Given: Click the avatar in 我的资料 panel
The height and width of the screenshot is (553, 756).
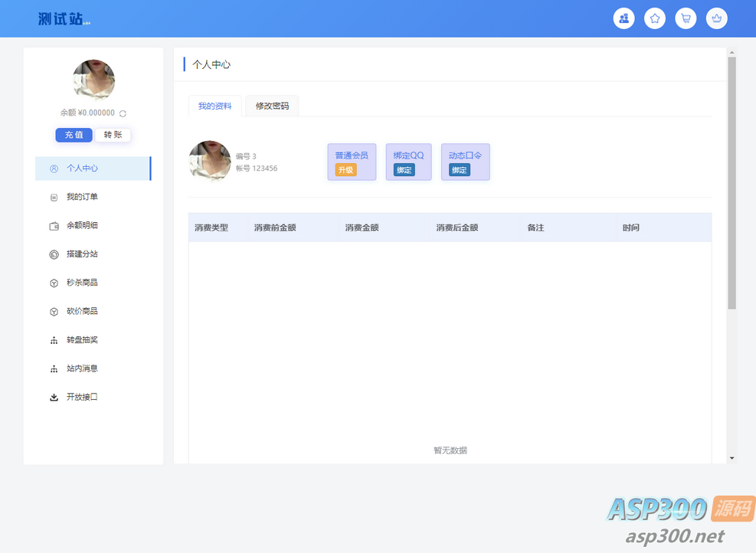Looking at the screenshot, I should point(210,162).
